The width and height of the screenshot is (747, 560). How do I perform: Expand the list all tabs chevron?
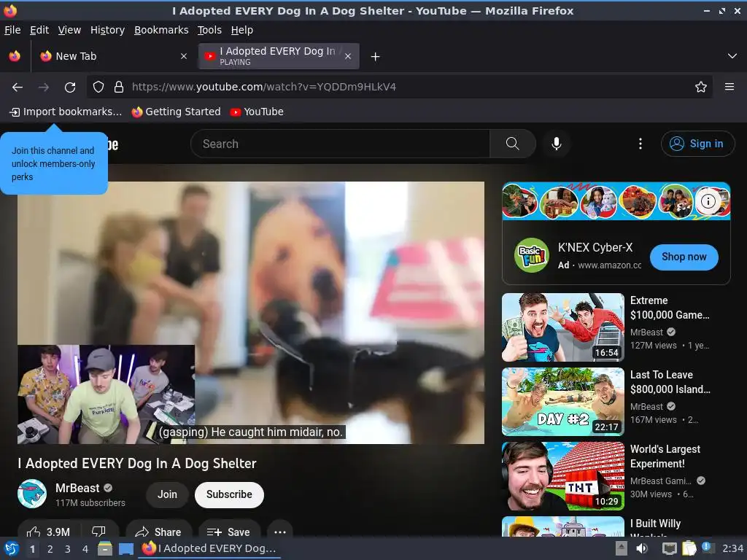click(x=732, y=56)
